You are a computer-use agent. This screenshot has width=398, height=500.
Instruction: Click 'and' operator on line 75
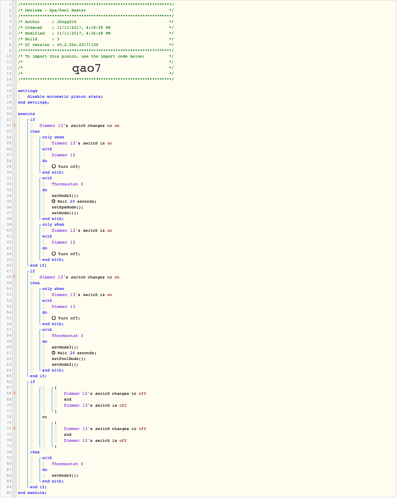click(x=68, y=435)
